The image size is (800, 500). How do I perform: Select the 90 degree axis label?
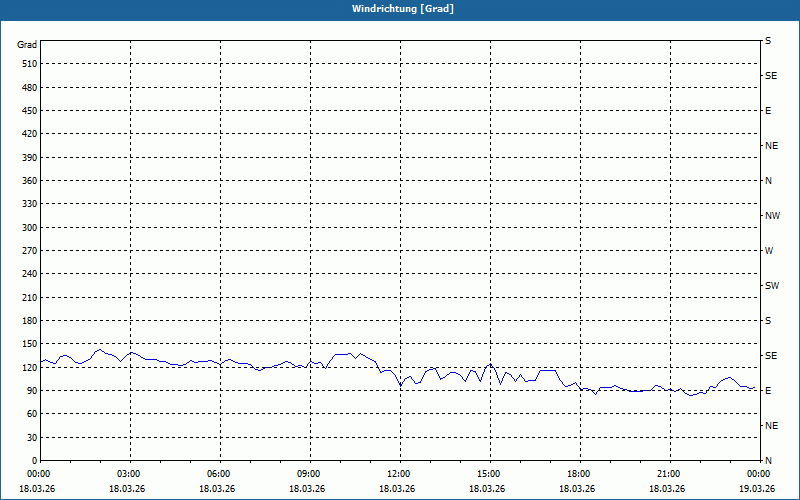pyautogui.click(x=32, y=391)
